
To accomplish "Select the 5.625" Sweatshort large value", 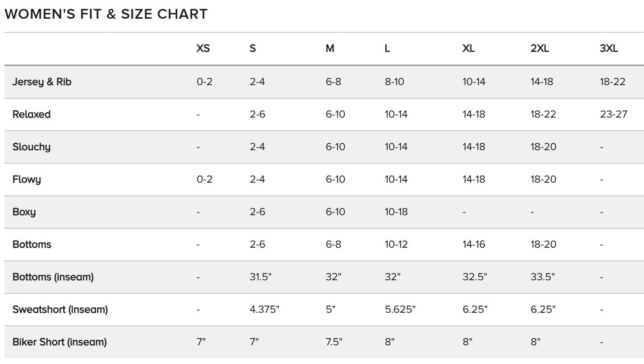I will click(400, 309).
